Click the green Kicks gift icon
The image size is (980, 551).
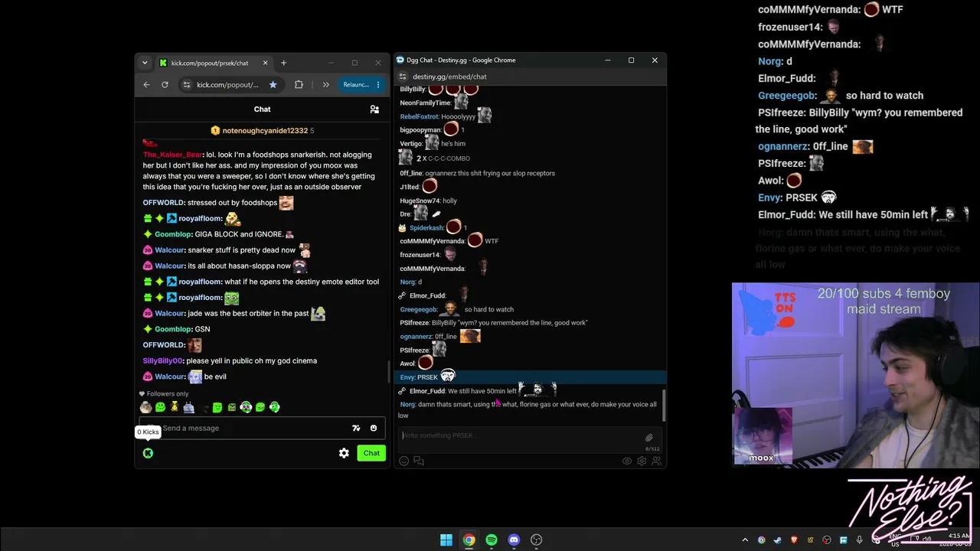(x=148, y=453)
